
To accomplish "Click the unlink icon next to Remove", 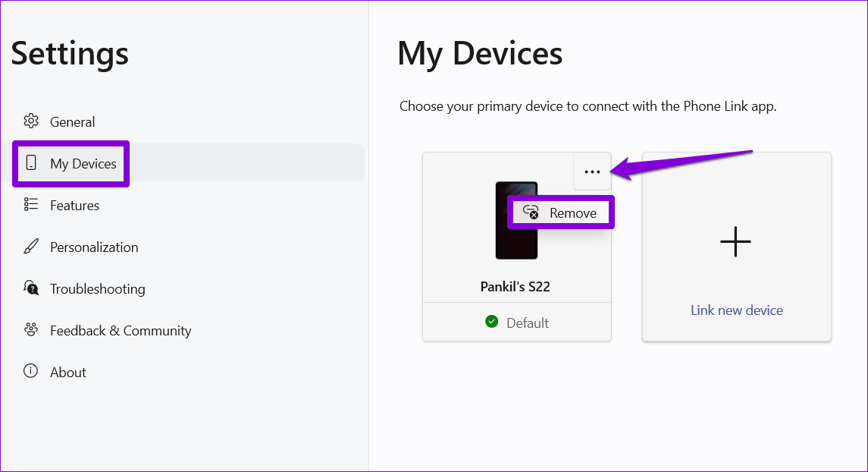I will click(531, 212).
